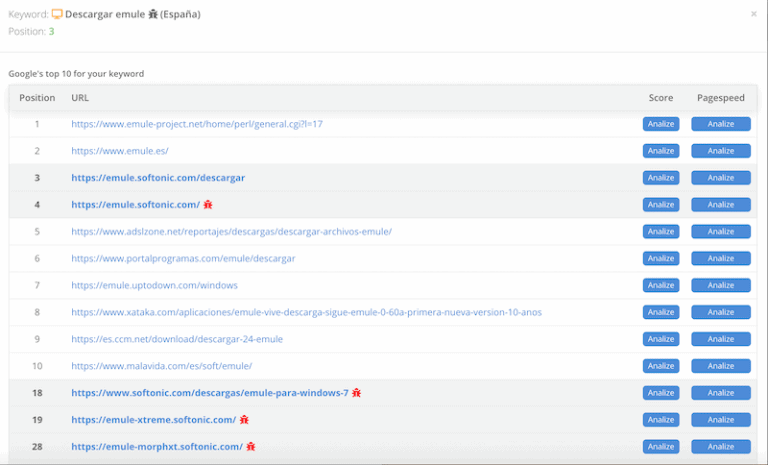Open the emule-xtreme.softonic.com link
The width and height of the screenshot is (768, 465).
click(154, 420)
